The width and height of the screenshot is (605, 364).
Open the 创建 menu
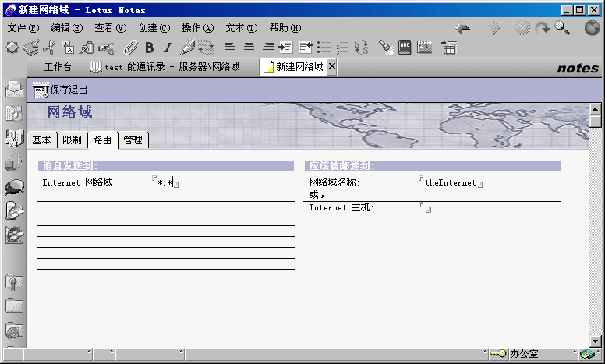click(x=154, y=28)
